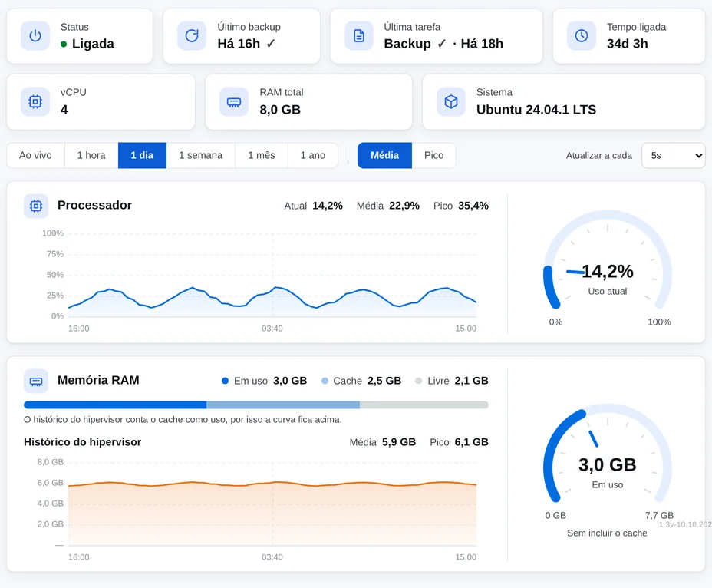This screenshot has width=712, height=588.
Task: Click the light blue Cache legend dot
Action: click(325, 381)
